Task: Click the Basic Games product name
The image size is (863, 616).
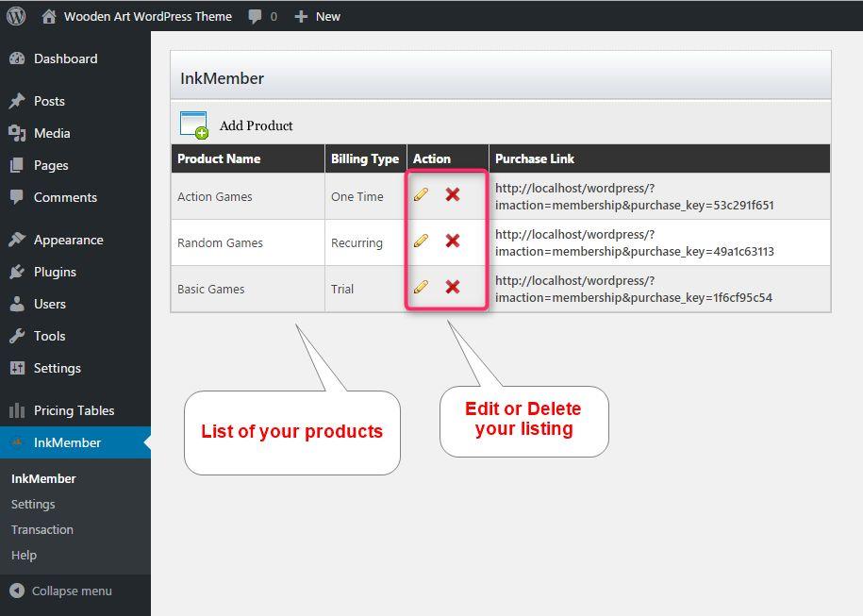Action: (210, 289)
